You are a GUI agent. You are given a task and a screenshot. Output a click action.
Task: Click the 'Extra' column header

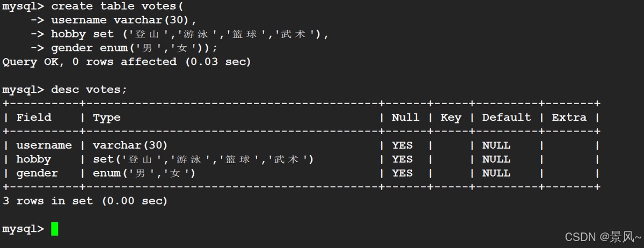click(569, 118)
